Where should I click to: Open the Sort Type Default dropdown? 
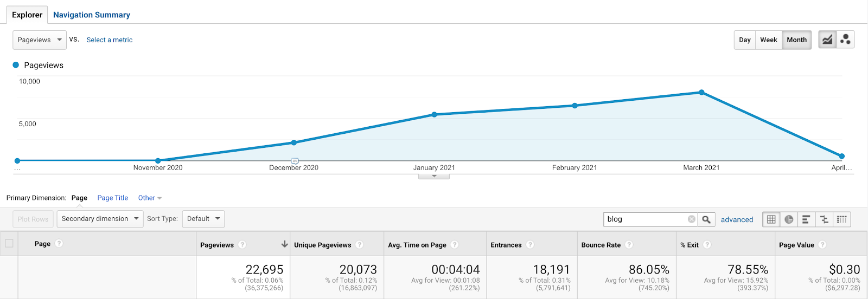(203, 219)
